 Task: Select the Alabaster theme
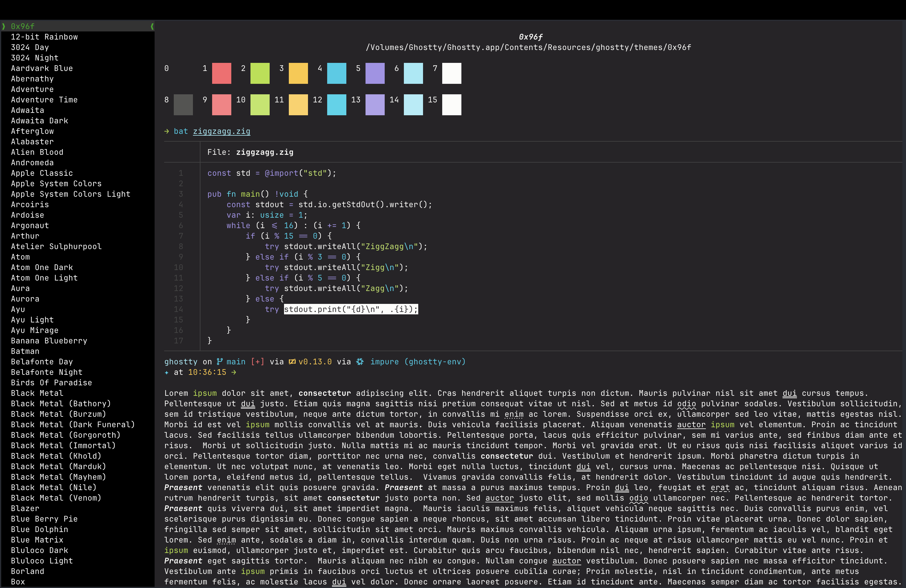[32, 142]
